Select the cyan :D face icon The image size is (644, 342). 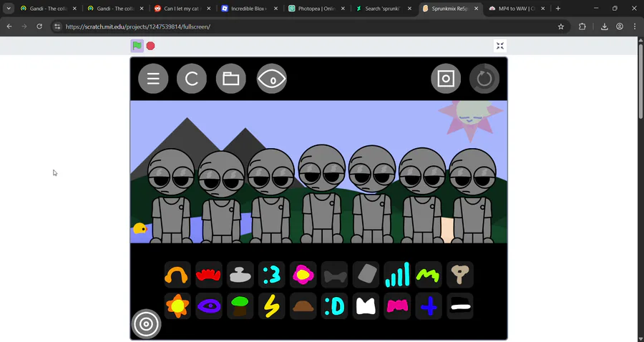pyautogui.click(x=334, y=306)
